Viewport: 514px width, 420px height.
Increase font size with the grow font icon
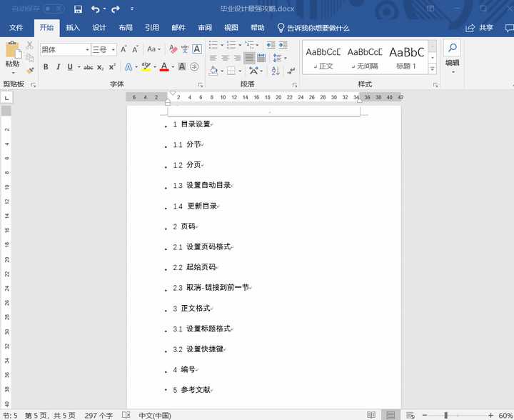124,49
